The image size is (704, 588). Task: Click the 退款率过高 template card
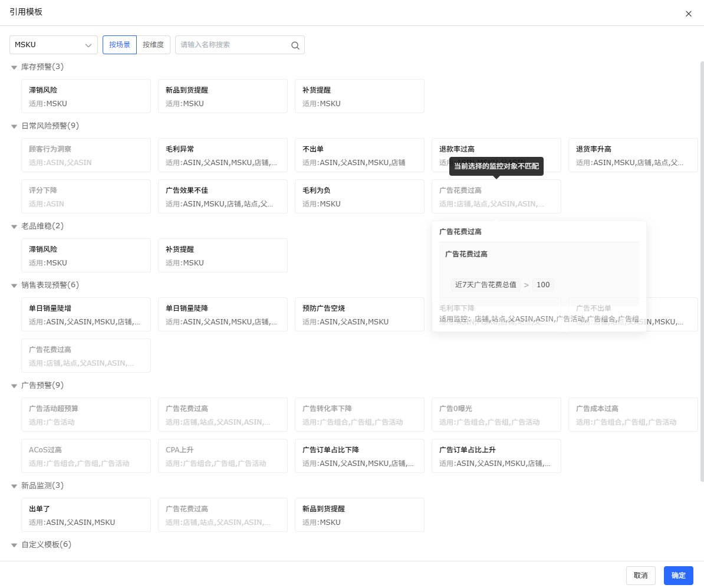(x=496, y=155)
